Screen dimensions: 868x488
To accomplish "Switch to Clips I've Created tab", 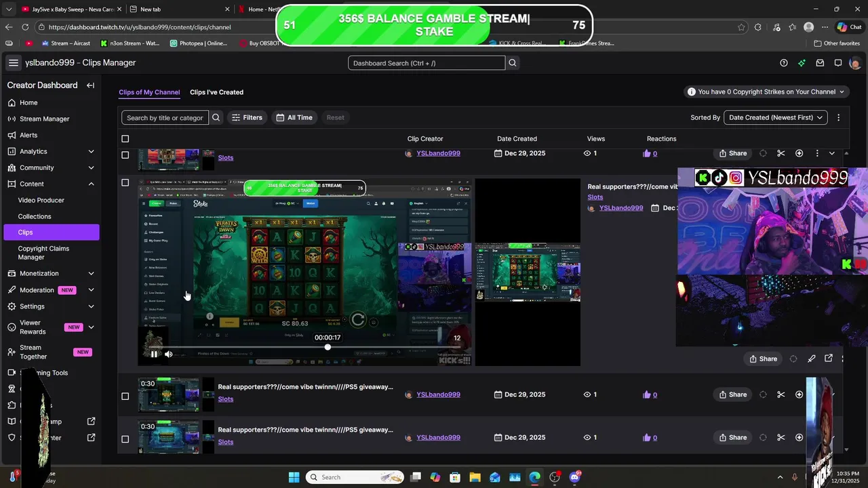I will coord(216,92).
